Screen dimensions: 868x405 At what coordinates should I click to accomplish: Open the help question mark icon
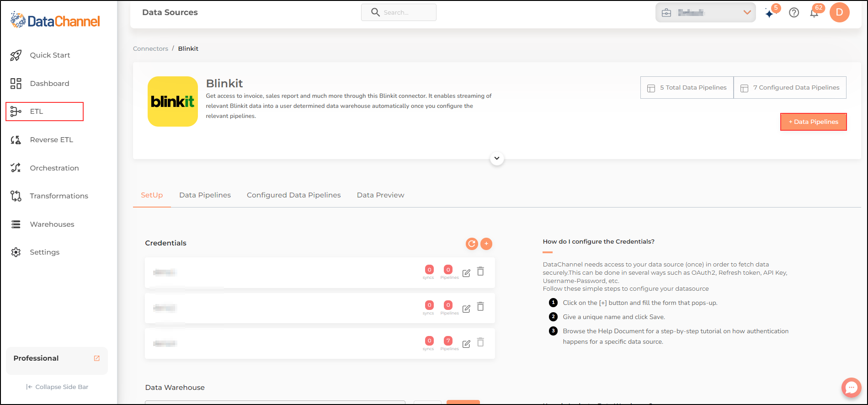coord(794,13)
